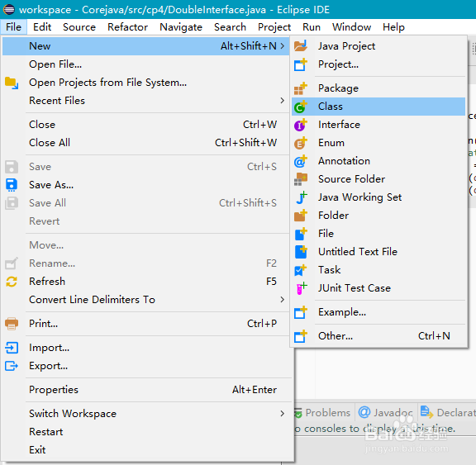This screenshot has height=465, width=476.
Task: Click the Save As disk icon
Action: [12, 185]
